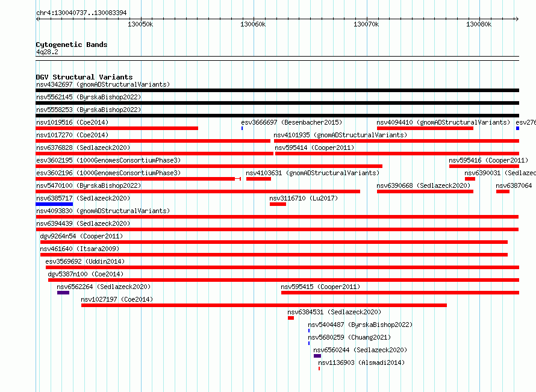Screen dimensions: 536x392
Task: Select the red nsv6384531 variant bar
Action: [x=291, y=318]
